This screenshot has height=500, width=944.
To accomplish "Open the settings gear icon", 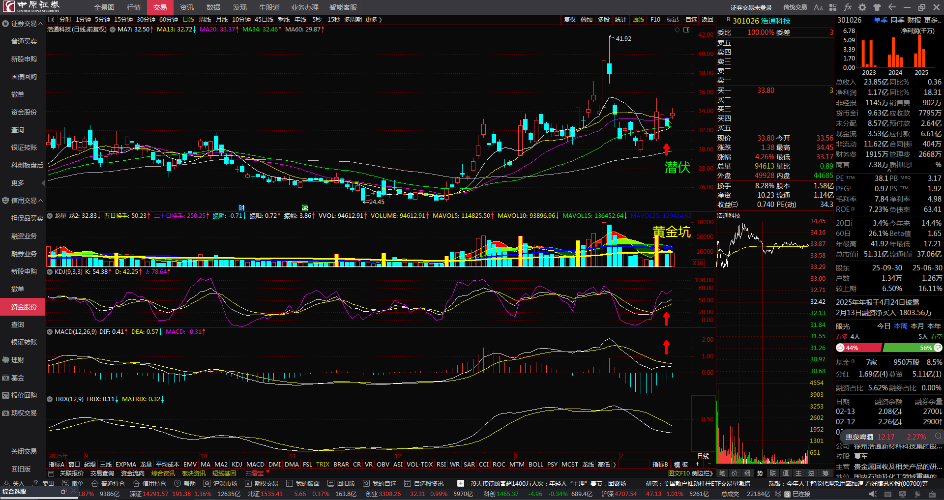I will click(862, 7).
